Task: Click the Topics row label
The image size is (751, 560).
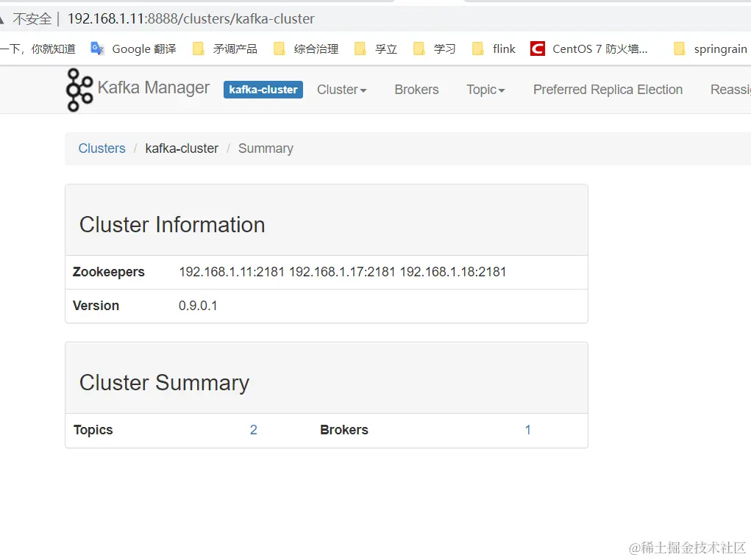Action: (x=93, y=430)
